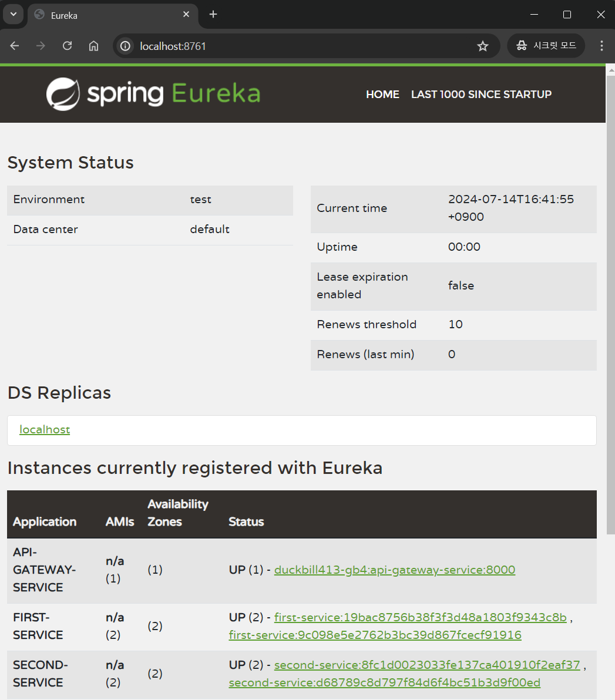Maximize the browser window
This screenshot has height=700, width=615.
coord(567,14)
